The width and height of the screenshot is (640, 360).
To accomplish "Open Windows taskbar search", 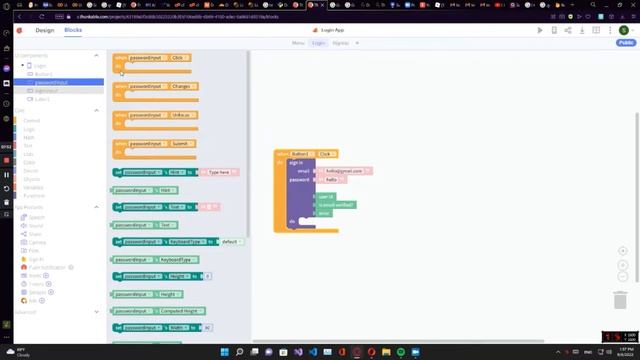I will coord(240,352).
